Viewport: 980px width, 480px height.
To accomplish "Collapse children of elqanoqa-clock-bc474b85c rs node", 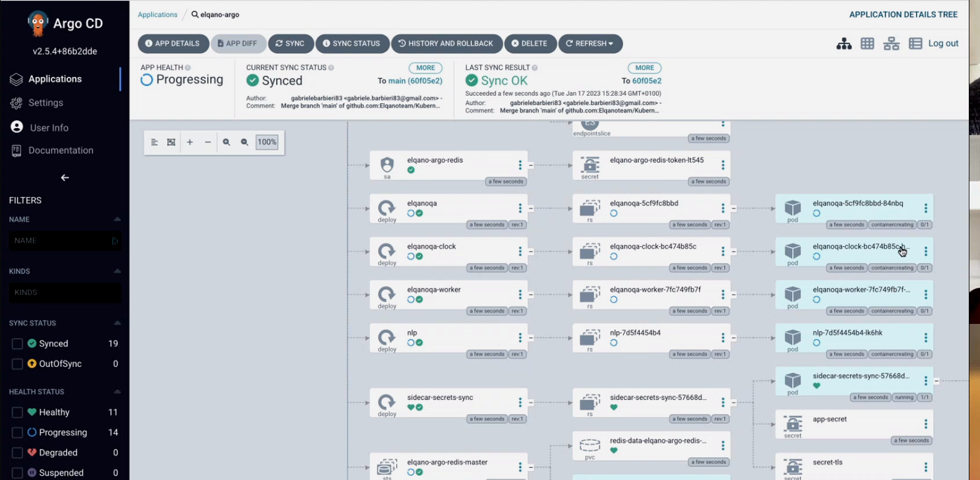I will (x=734, y=251).
